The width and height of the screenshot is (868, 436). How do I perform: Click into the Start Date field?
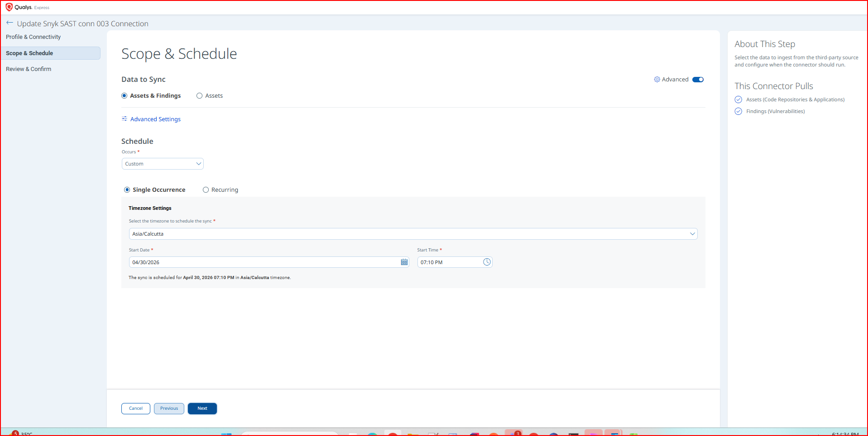coord(264,262)
